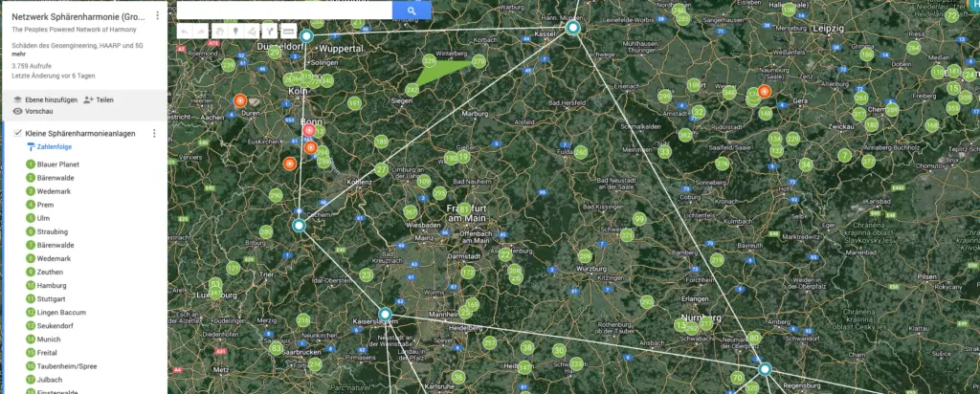Viewport: 980px width, 394px height.
Task: Click the teal node marker near Düsseldorf
Action: [306, 35]
